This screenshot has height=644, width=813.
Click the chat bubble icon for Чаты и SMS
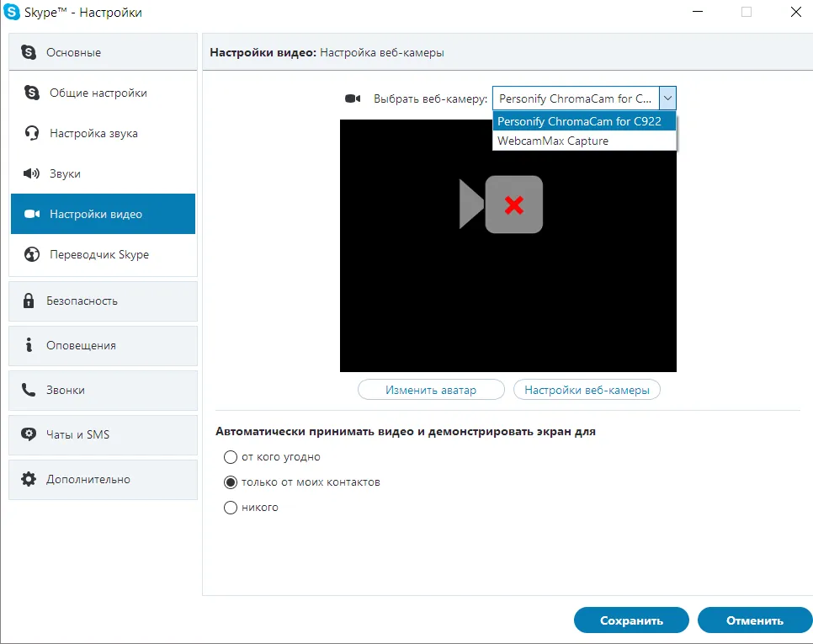pyautogui.click(x=29, y=434)
